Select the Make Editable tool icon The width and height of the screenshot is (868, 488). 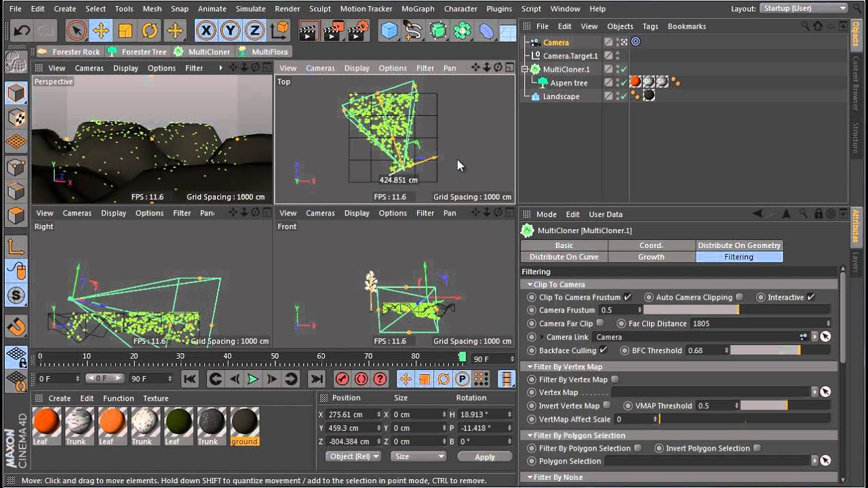pyautogui.click(x=16, y=62)
